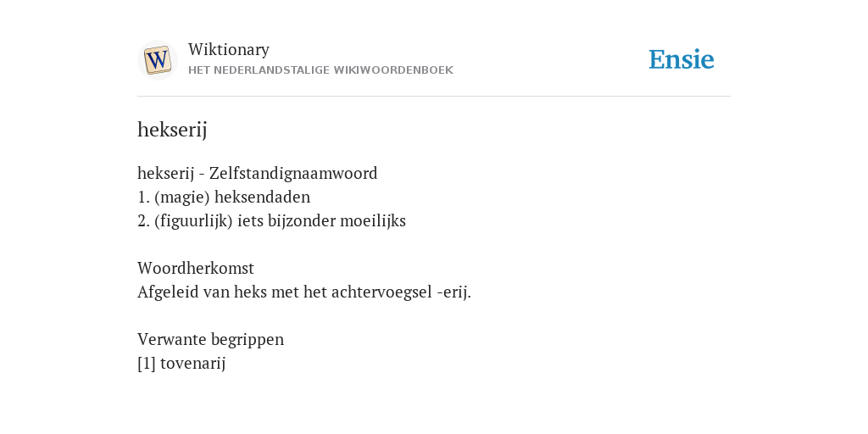Click the related term tovenarij
Screen dimensions: 868x434
(x=192, y=364)
